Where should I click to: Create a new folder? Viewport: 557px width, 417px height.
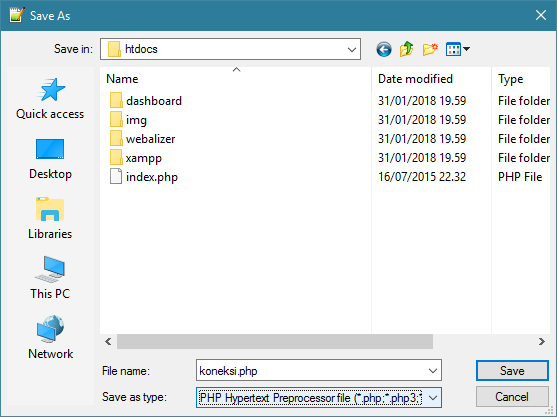(430, 49)
